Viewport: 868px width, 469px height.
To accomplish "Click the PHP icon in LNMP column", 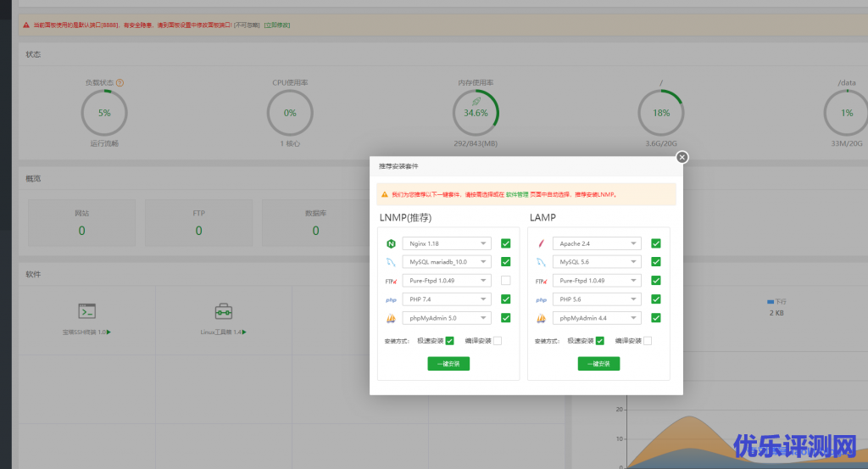I will click(x=391, y=299).
